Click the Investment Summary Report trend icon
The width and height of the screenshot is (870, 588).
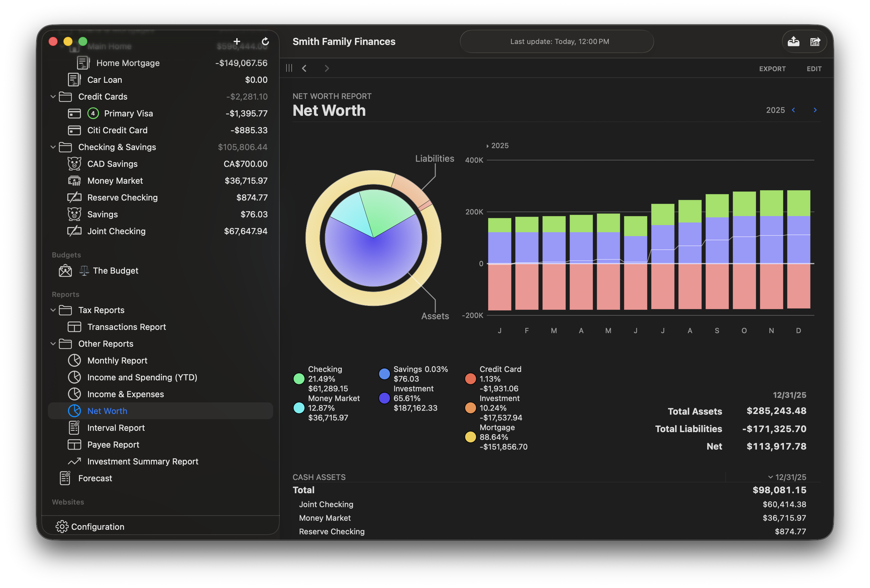[x=74, y=461]
